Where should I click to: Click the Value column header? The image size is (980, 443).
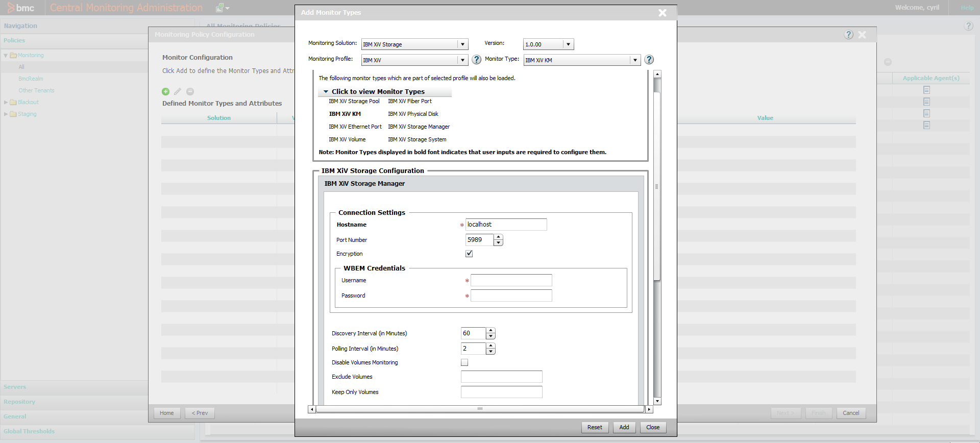click(765, 118)
